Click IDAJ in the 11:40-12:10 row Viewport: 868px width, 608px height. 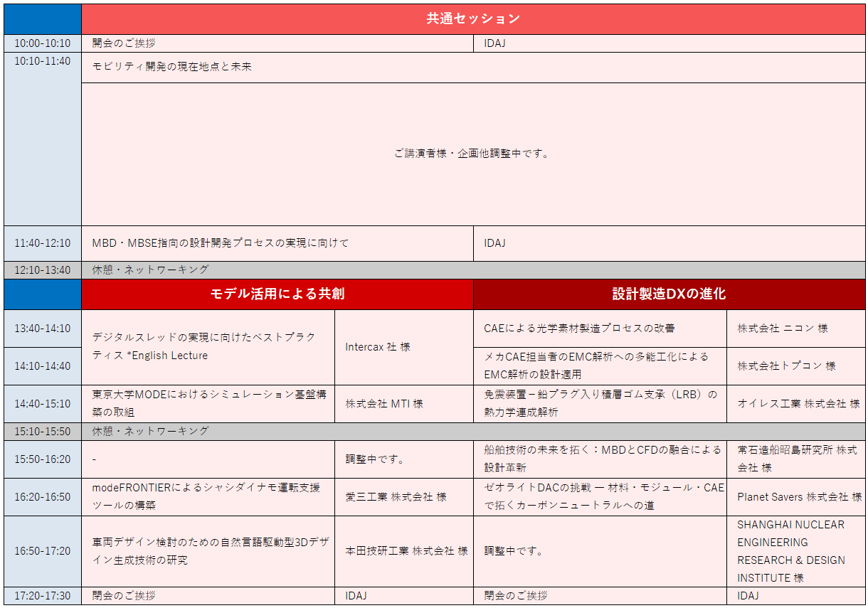(669, 244)
